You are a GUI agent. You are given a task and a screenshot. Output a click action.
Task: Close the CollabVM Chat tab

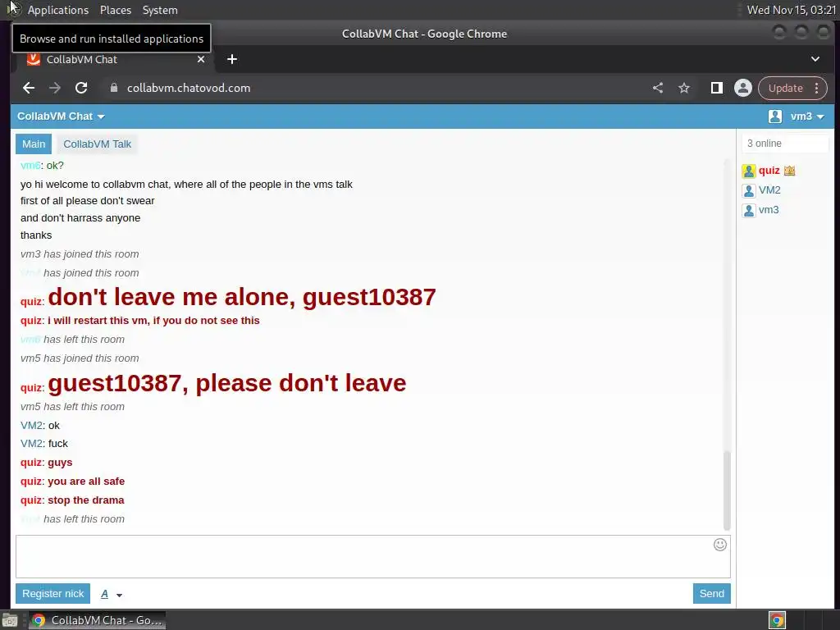point(201,59)
